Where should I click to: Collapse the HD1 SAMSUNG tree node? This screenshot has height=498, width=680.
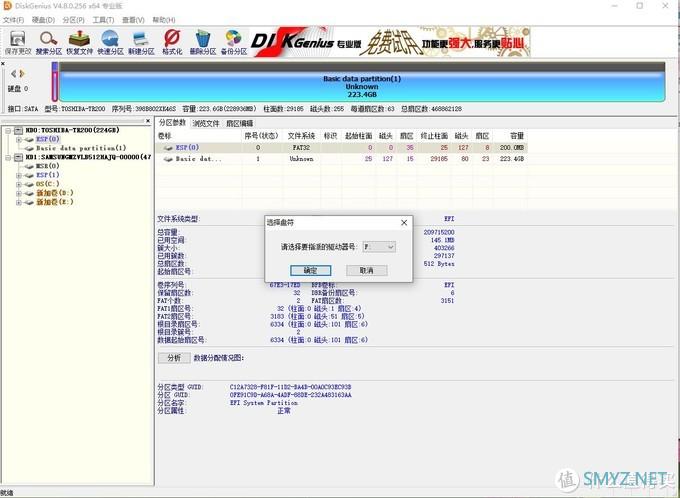coord(8,157)
